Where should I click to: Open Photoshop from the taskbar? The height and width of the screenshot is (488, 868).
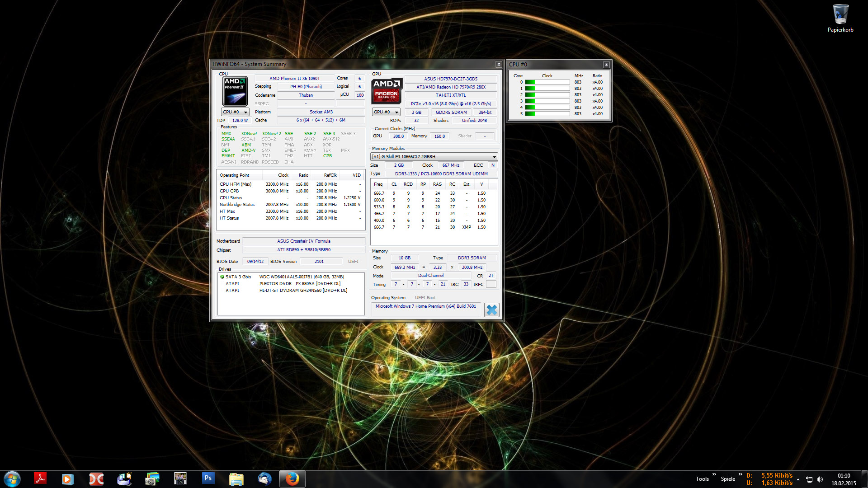pyautogui.click(x=208, y=479)
